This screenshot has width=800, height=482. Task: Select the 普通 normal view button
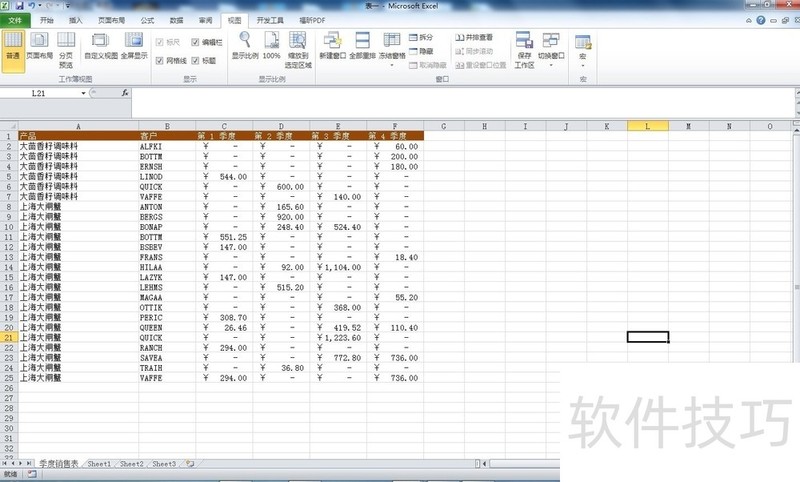point(13,51)
